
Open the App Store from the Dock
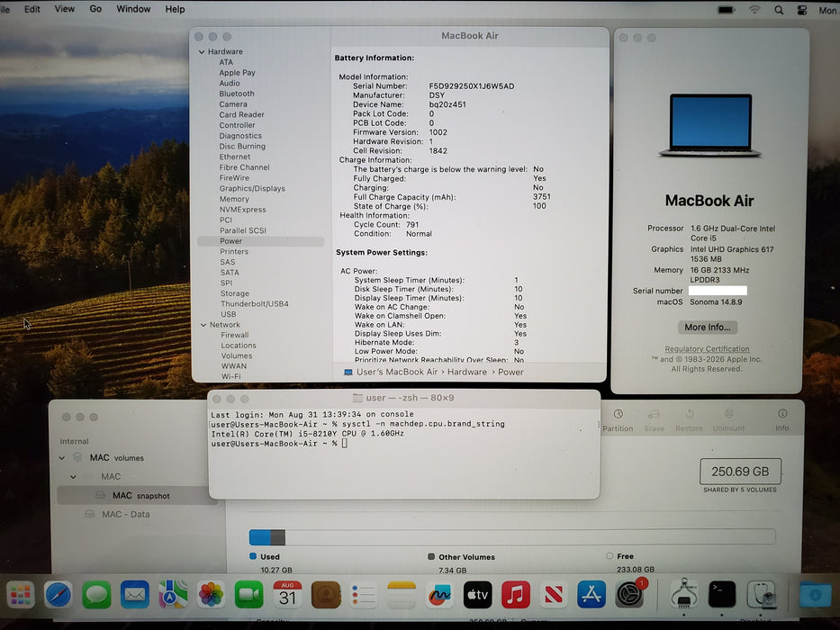[592, 595]
